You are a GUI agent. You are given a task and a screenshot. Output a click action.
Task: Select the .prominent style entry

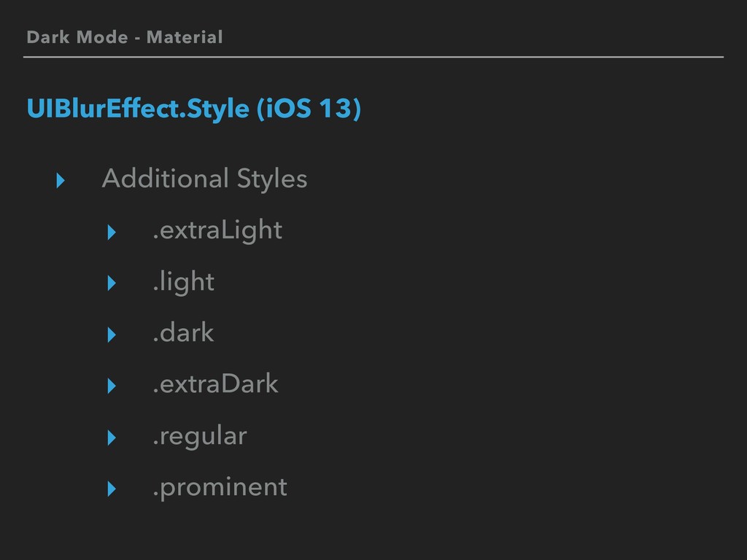click(220, 488)
